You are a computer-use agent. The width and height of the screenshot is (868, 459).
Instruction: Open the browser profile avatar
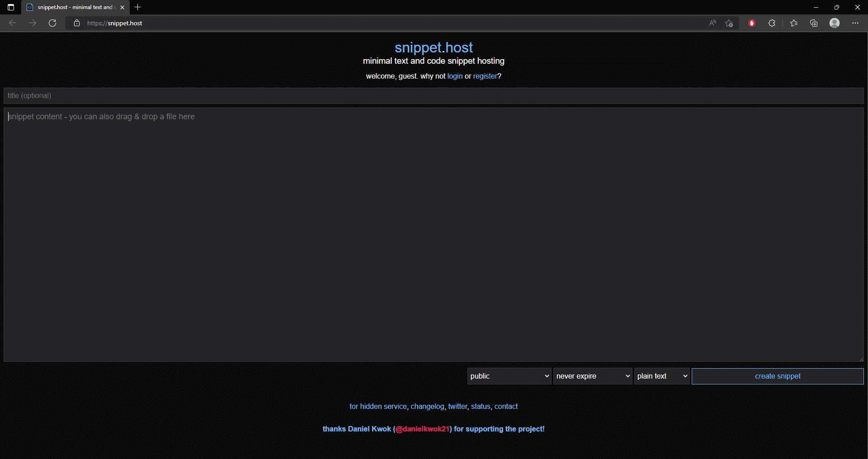(x=835, y=23)
